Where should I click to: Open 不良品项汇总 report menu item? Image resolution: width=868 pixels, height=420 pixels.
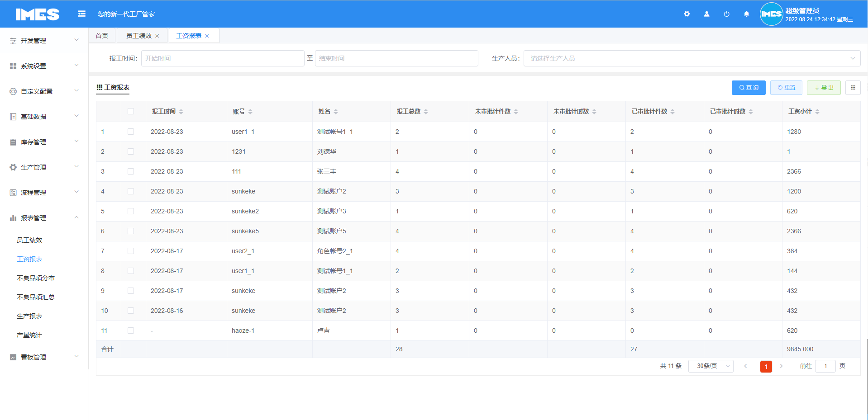click(x=36, y=297)
